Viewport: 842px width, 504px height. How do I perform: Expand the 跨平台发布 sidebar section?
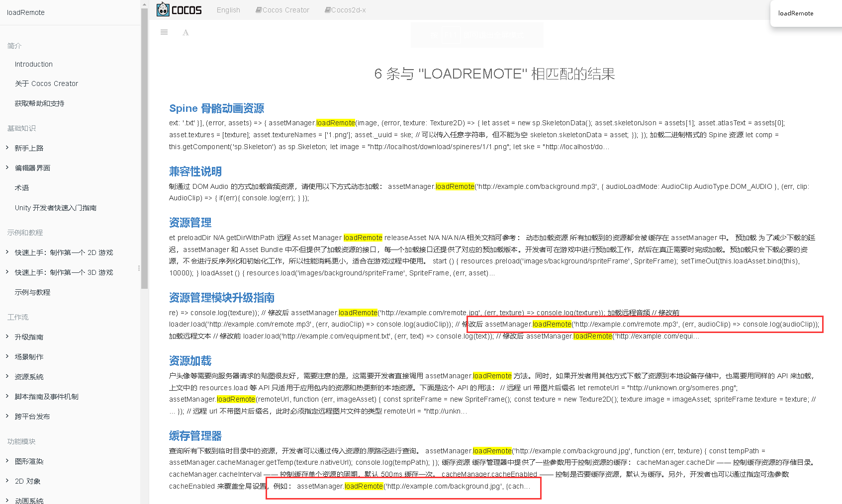pos(31,416)
